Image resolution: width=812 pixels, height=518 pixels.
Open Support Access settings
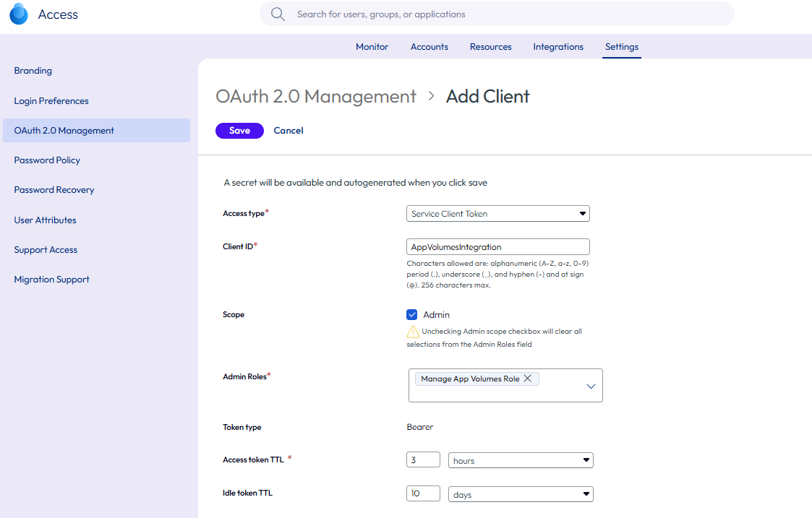coord(46,249)
